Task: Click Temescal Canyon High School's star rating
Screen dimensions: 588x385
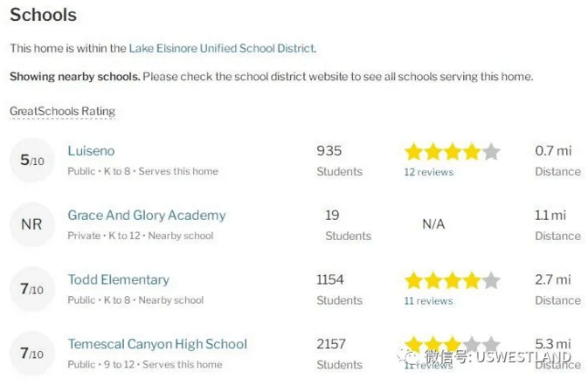Action: coord(452,345)
